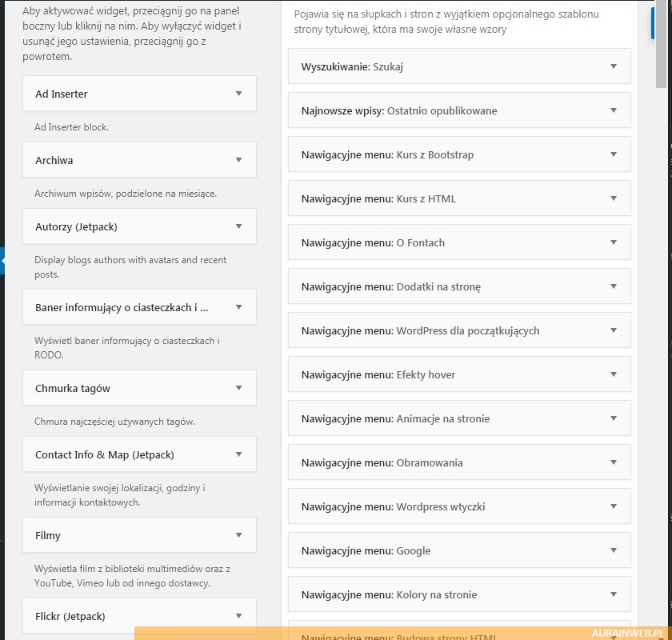
Task: Expand Dodatki na stronę widget arrow
Action: click(614, 286)
